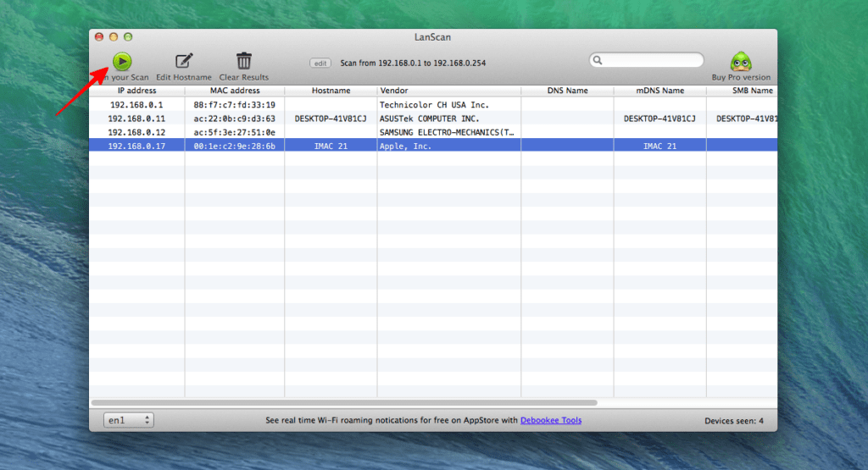Start the LAN scan with the green play icon
Viewport: 868px width, 470px height.
122,61
